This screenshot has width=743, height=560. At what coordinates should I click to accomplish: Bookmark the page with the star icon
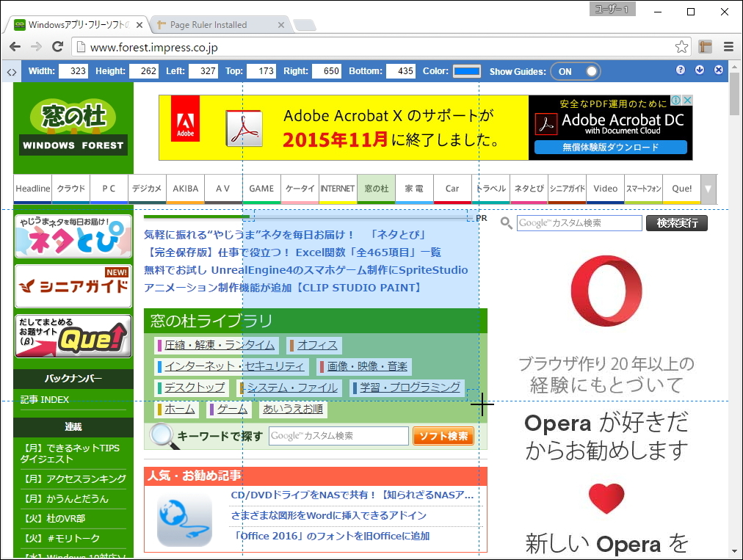[x=681, y=46]
